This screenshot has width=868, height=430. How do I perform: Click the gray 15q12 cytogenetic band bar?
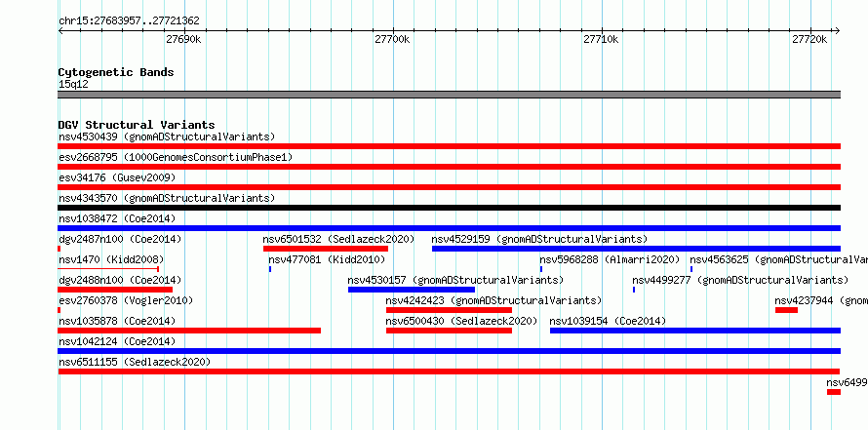[x=449, y=95]
